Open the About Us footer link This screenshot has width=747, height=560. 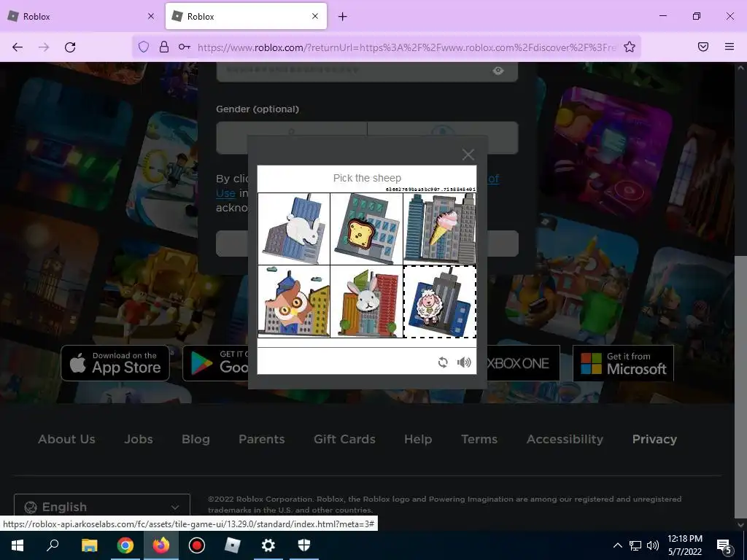click(x=66, y=439)
